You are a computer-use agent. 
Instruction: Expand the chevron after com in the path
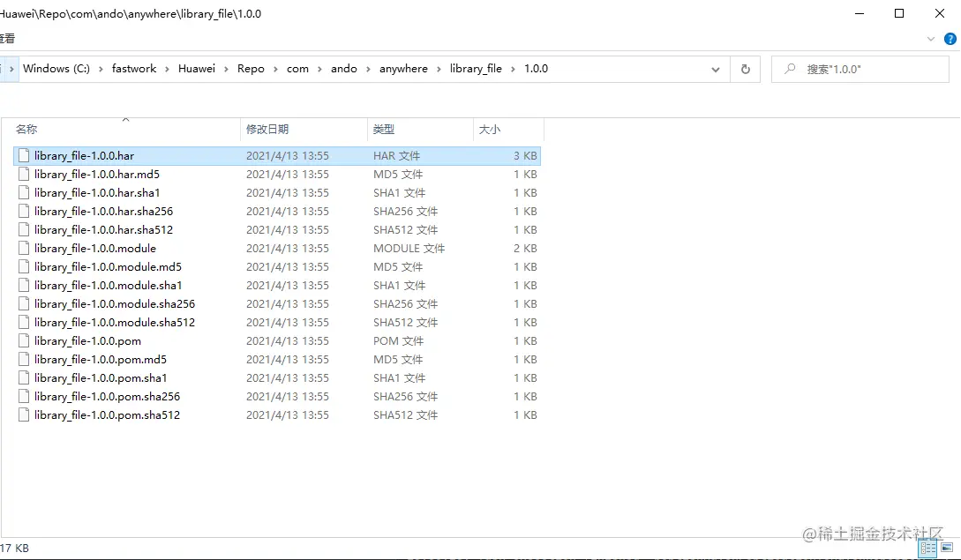[319, 70]
